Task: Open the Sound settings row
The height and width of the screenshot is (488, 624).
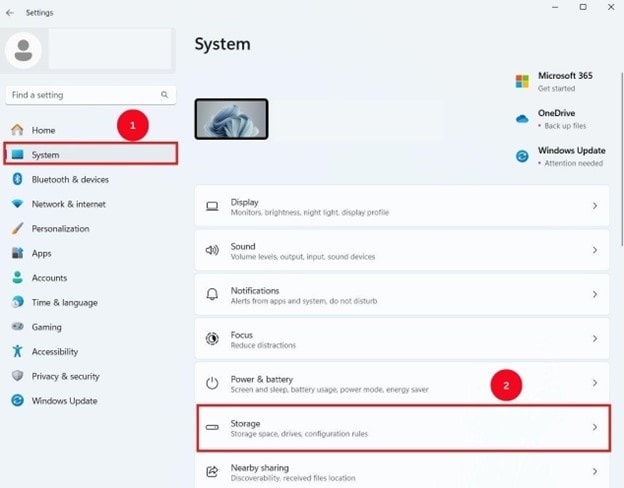Action: 402,250
